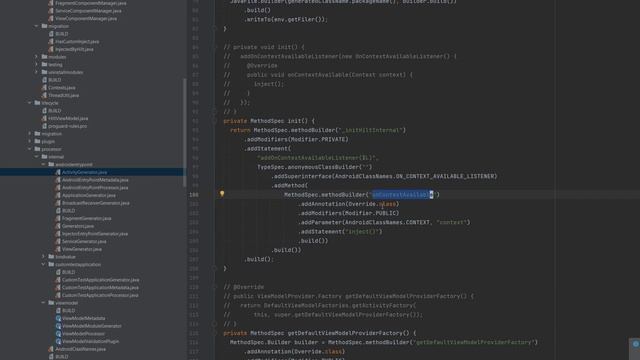Open the BUILD file under androidentrypoint
Image resolution: width=640 pixels, height=360 pixels.
click(68, 211)
